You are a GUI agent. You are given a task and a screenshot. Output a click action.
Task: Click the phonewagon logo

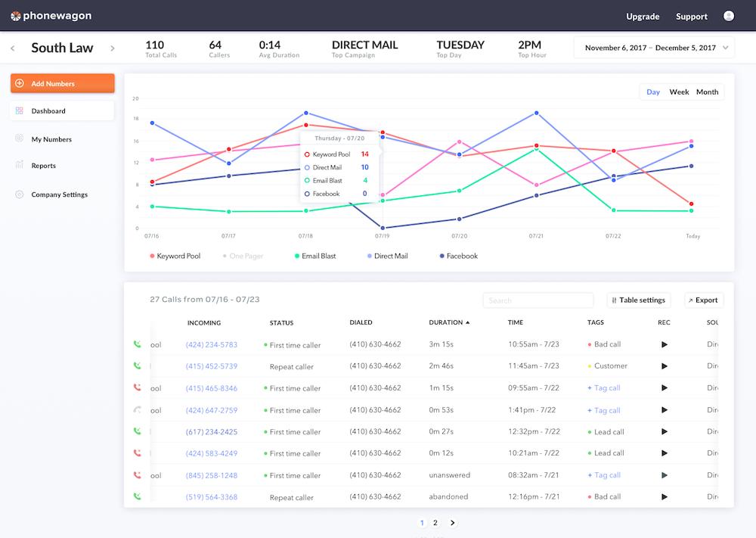point(51,16)
